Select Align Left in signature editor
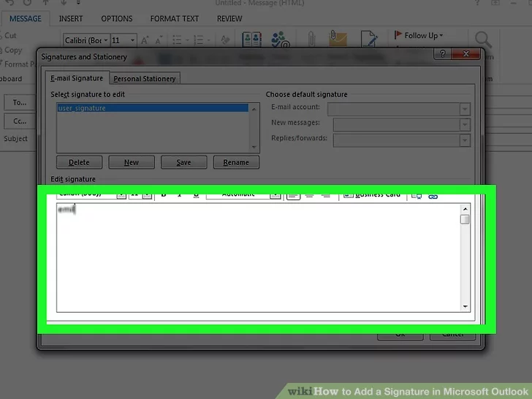 click(x=293, y=195)
